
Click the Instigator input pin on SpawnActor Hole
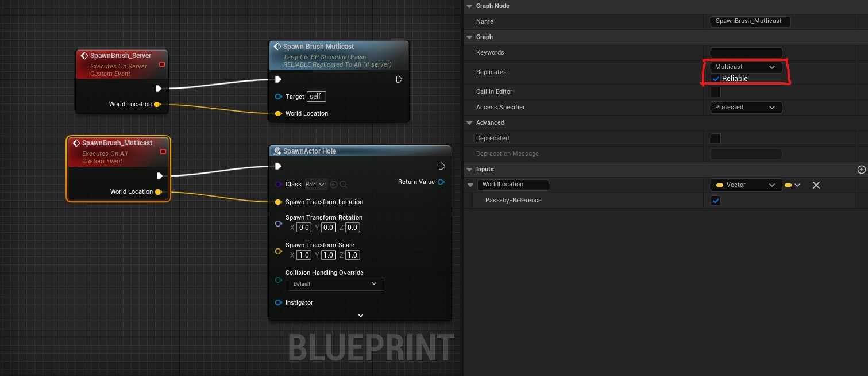(278, 302)
